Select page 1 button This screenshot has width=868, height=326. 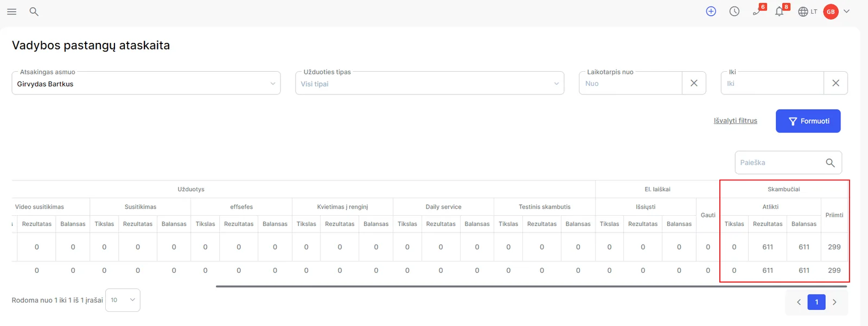coord(816,302)
